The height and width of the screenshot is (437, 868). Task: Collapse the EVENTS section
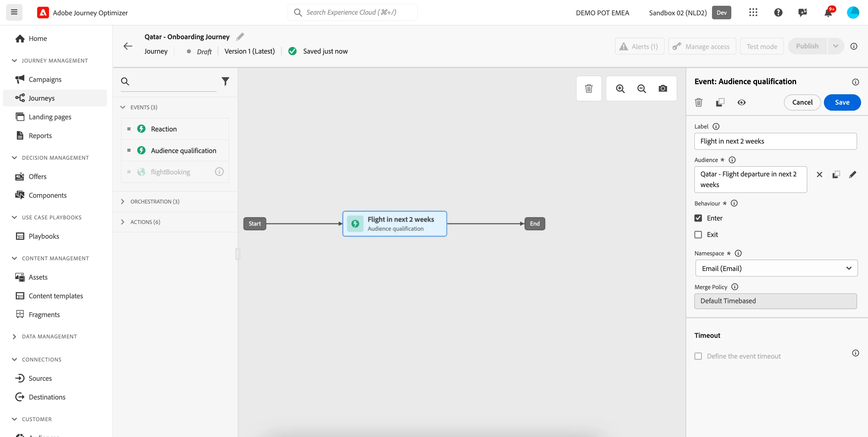(123, 107)
